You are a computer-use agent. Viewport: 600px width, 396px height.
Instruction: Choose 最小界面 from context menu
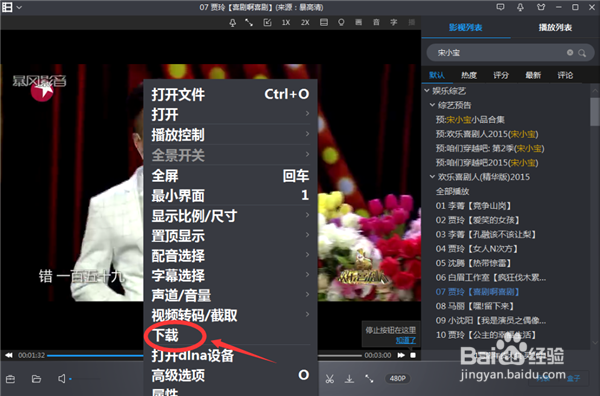[x=230, y=196]
